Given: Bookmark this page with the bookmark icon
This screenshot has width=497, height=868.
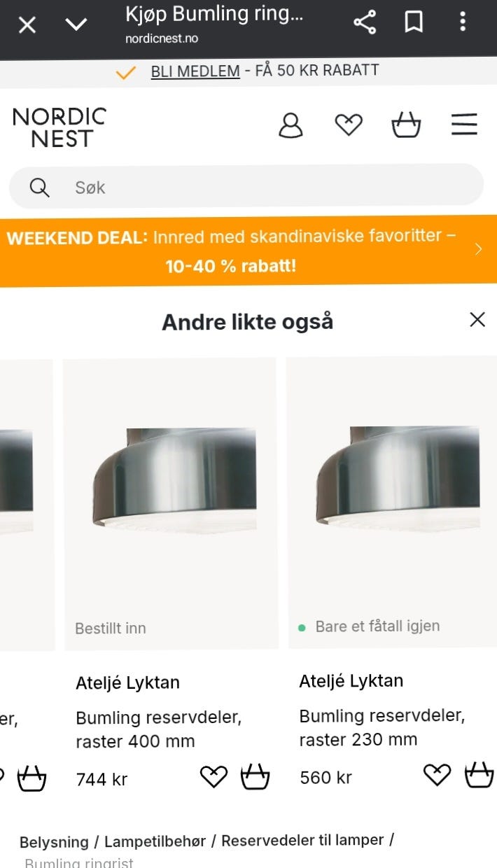Looking at the screenshot, I should pos(414,23).
